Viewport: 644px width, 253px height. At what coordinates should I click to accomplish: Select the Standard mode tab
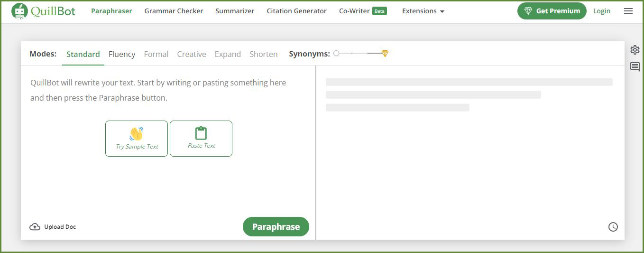[x=83, y=54]
